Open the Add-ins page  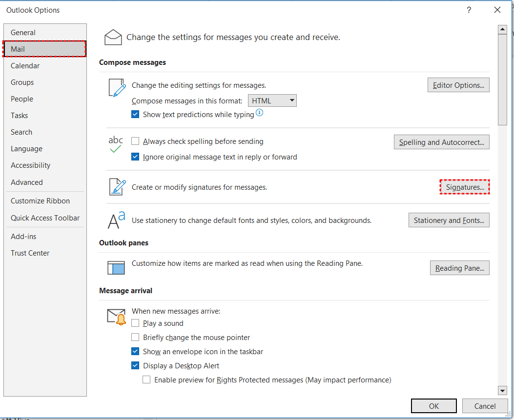tap(45, 237)
